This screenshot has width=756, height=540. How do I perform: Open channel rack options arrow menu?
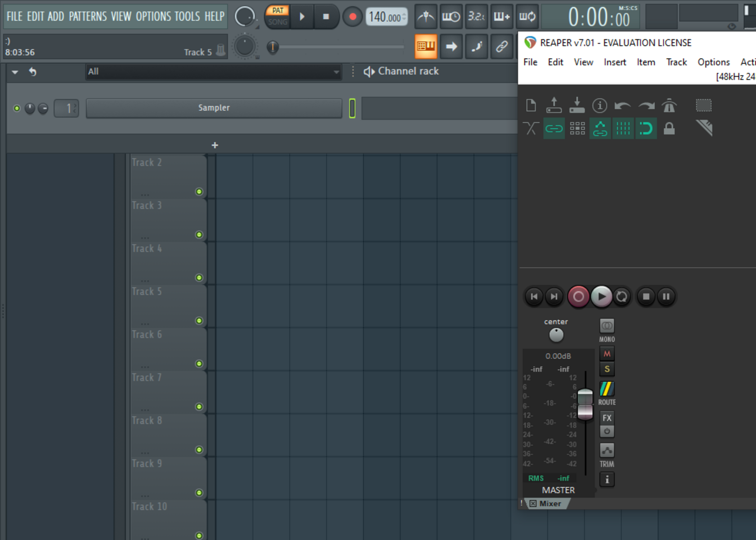[15, 72]
